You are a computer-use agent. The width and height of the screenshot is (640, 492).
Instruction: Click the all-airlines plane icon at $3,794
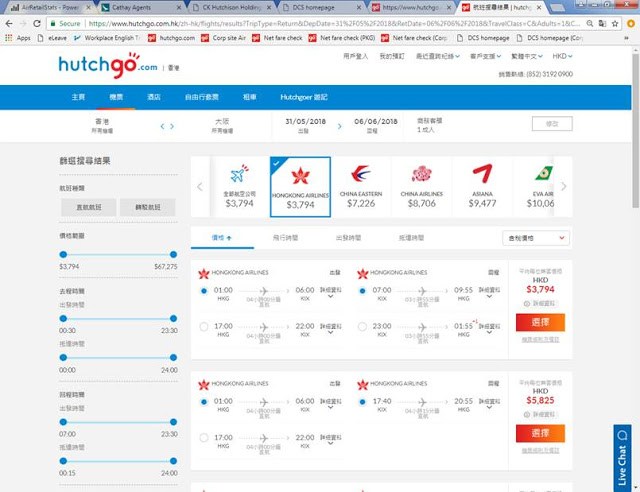click(239, 174)
